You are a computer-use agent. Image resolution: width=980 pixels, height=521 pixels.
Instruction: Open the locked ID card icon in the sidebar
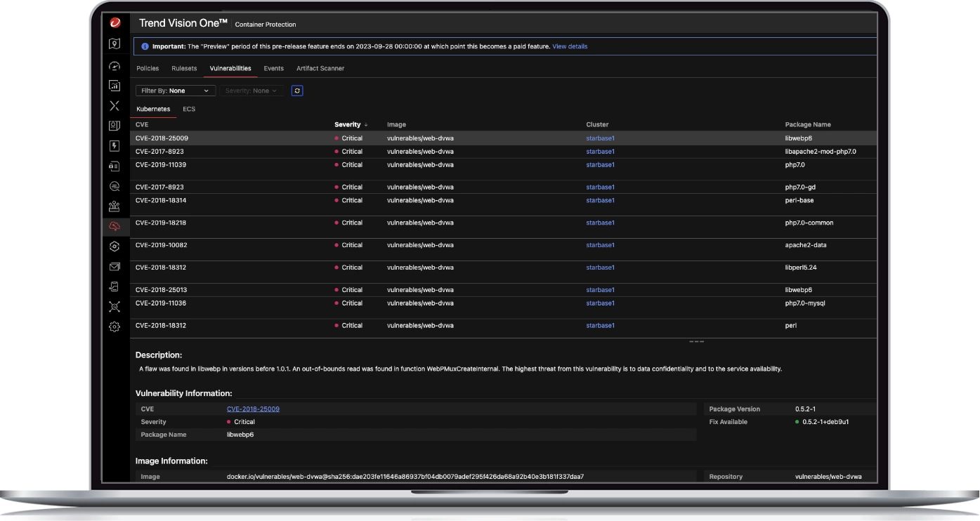click(115, 166)
